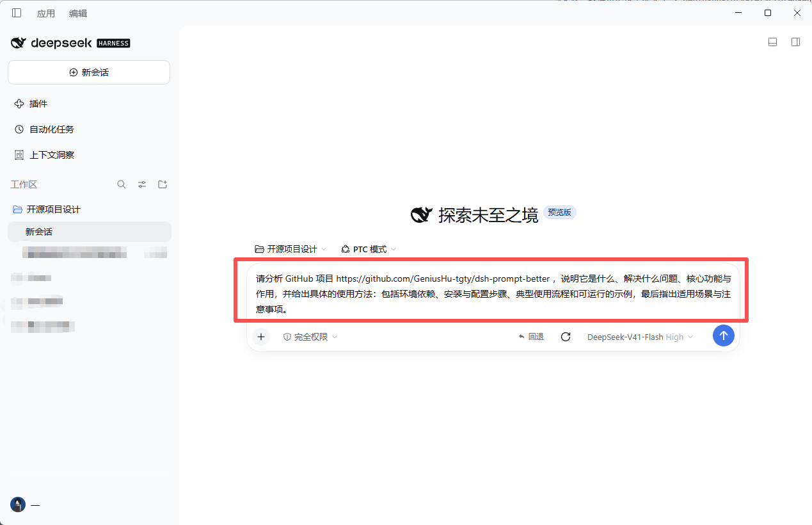
Task: Click the 预览版 badge
Action: click(x=559, y=213)
